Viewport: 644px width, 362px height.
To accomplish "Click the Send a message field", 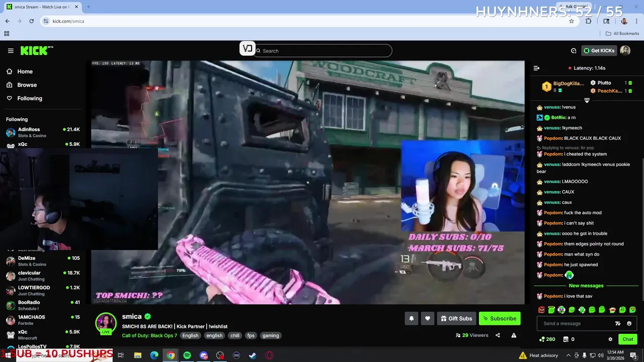I will click(x=576, y=323).
